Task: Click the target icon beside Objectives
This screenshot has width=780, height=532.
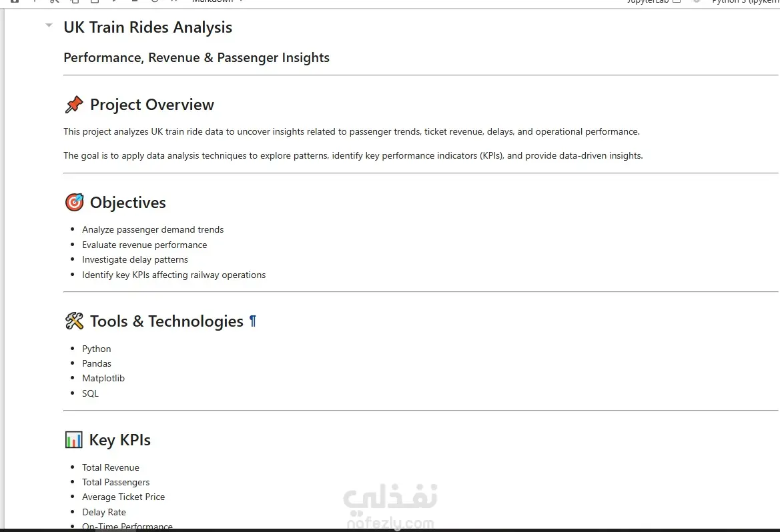Action: coord(74,203)
